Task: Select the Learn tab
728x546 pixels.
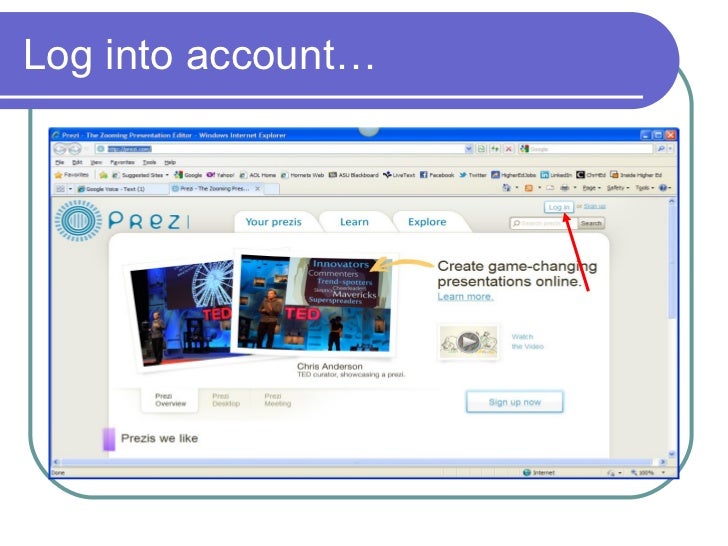Action: pyautogui.click(x=354, y=222)
